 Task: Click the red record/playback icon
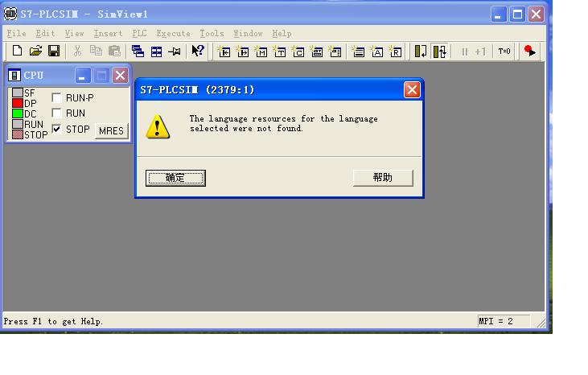(x=529, y=51)
